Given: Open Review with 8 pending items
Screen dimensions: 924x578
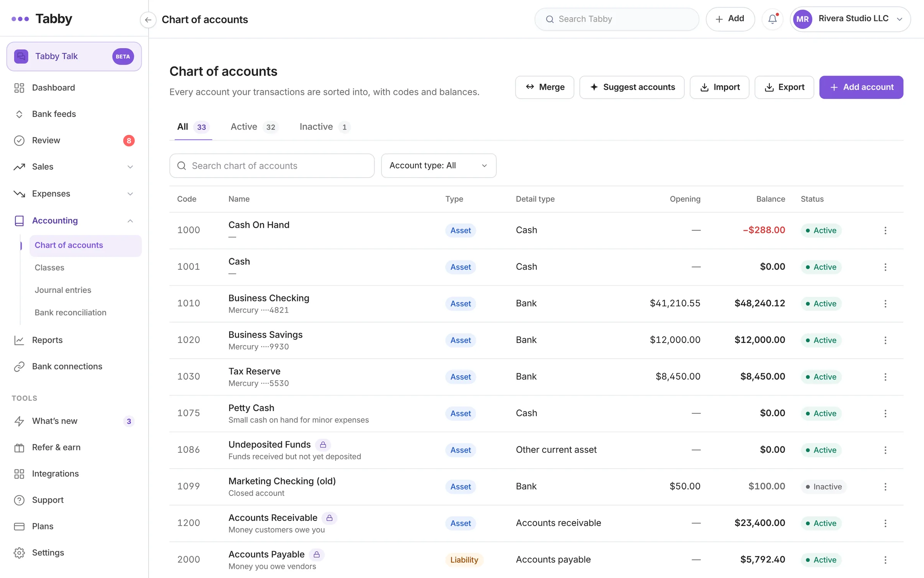Looking at the screenshot, I should (x=74, y=141).
